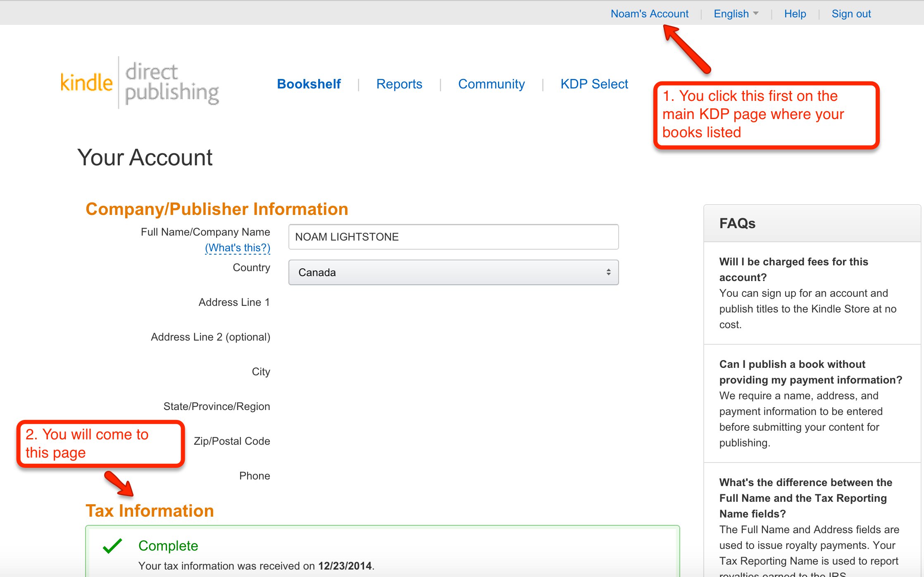Click the Address Line 2 (optional) label
This screenshot has width=924, height=577.
click(211, 337)
